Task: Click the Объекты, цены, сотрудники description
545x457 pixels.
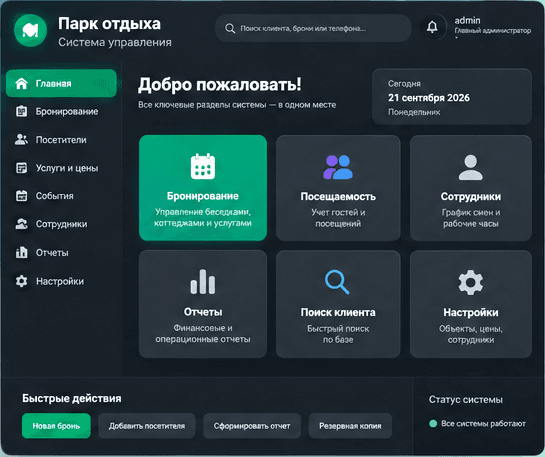Action: (x=471, y=334)
